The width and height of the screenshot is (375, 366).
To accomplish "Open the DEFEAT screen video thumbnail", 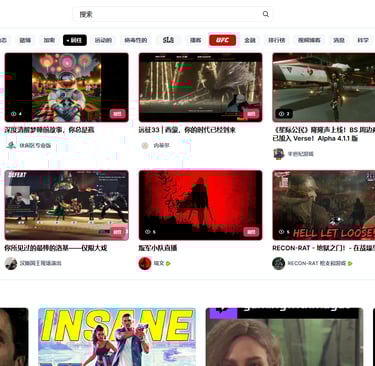I will (x=67, y=205).
